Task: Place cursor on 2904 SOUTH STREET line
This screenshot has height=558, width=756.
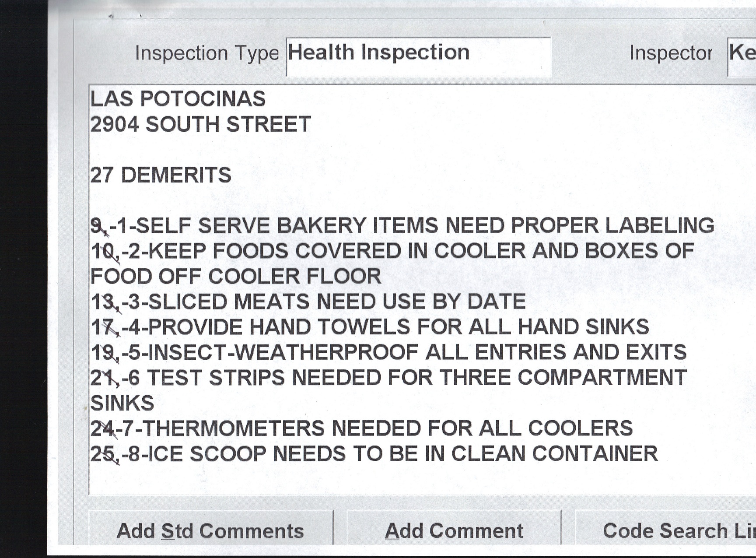Action: pyautogui.click(x=200, y=124)
